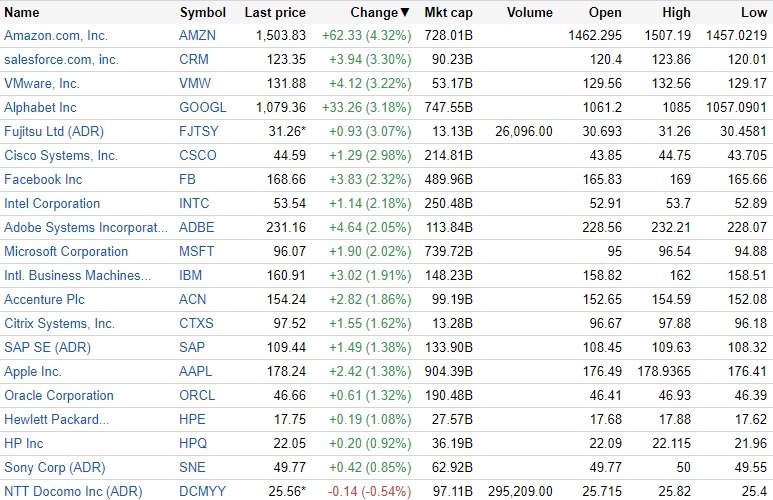
Task: View Apple Inc. stock page
Action: 33,371
